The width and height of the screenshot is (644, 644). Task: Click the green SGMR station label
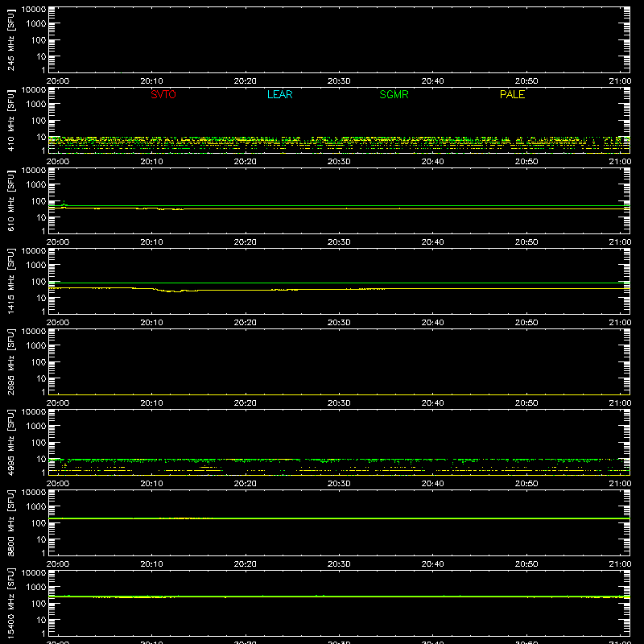pyautogui.click(x=394, y=94)
